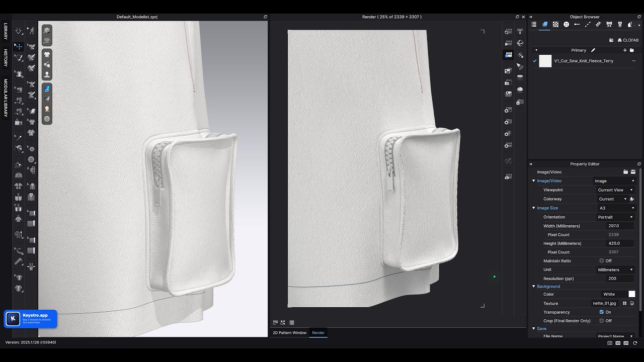Click the active final render clapperboard icon

pyautogui.click(x=509, y=55)
